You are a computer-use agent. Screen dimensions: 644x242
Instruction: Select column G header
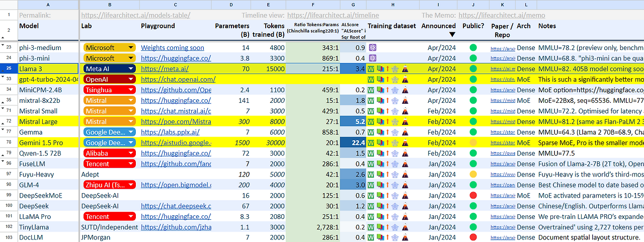[x=353, y=5]
